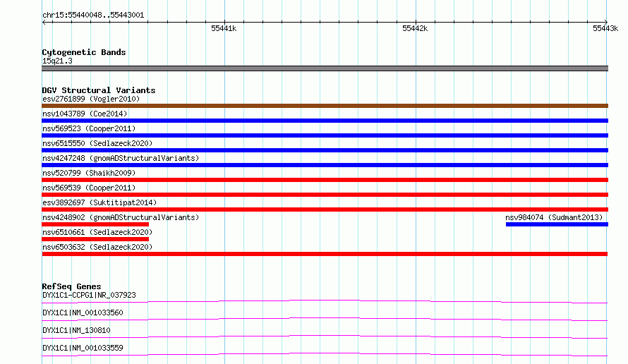Click the nsv4248902 (gnomADStructuralVariants) label
628x364 pixels.
pyautogui.click(x=121, y=217)
